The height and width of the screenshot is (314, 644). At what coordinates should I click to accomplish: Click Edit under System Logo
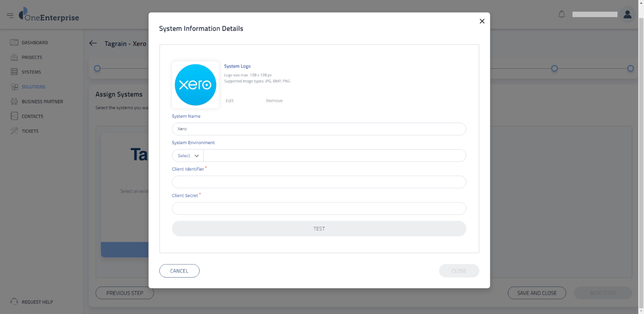tap(230, 101)
